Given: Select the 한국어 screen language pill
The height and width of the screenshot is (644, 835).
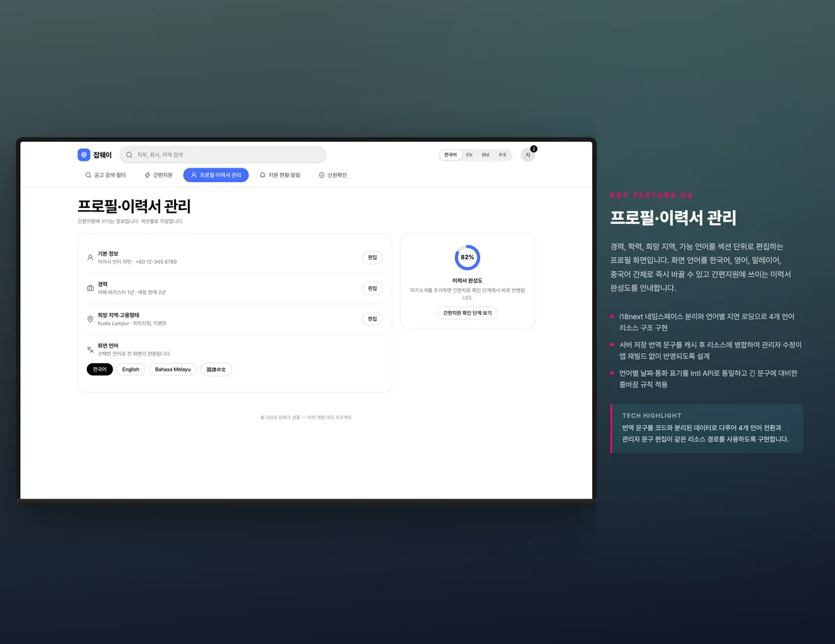Looking at the screenshot, I should pos(100,369).
